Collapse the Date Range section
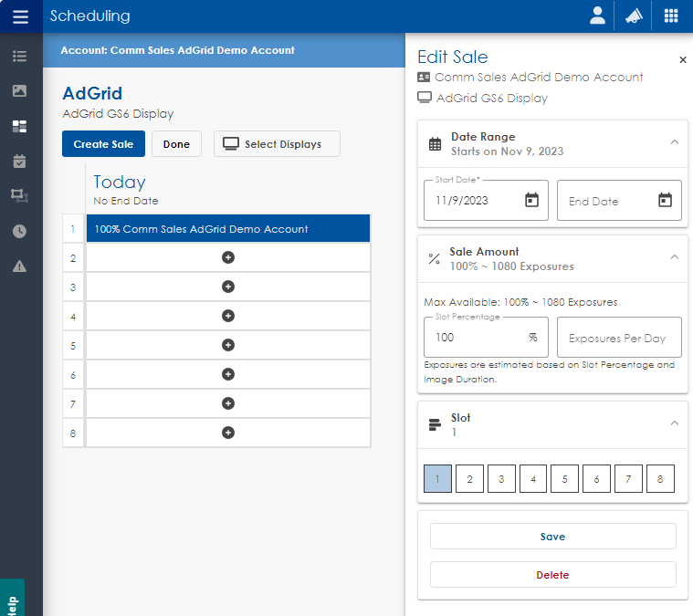Viewport: 693px width, 616px height. click(674, 142)
